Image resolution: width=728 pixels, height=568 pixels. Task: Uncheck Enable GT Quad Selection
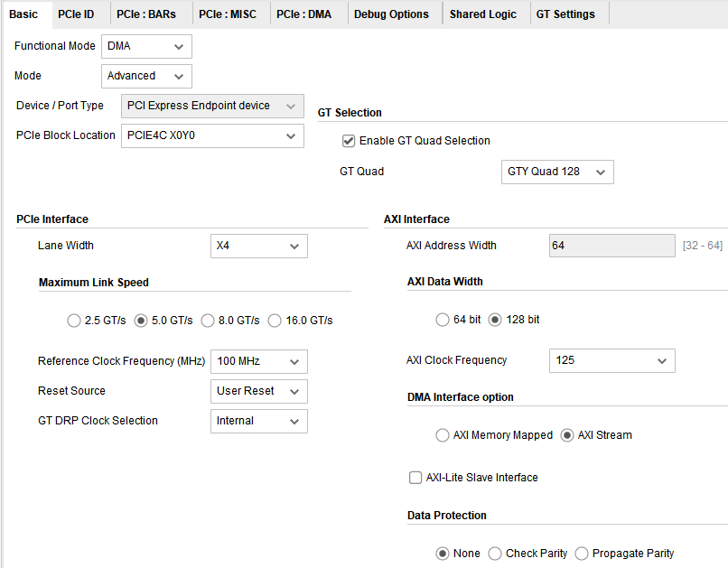(348, 141)
